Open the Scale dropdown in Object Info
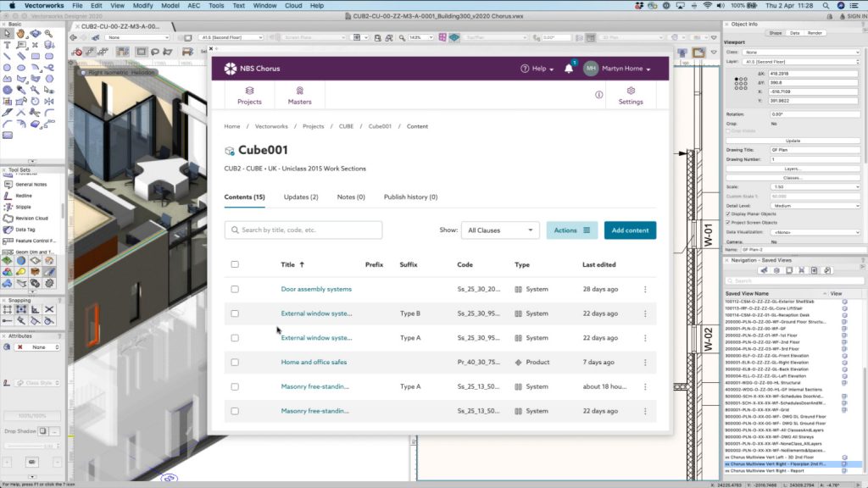The height and width of the screenshot is (488, 868). point(815,187)
